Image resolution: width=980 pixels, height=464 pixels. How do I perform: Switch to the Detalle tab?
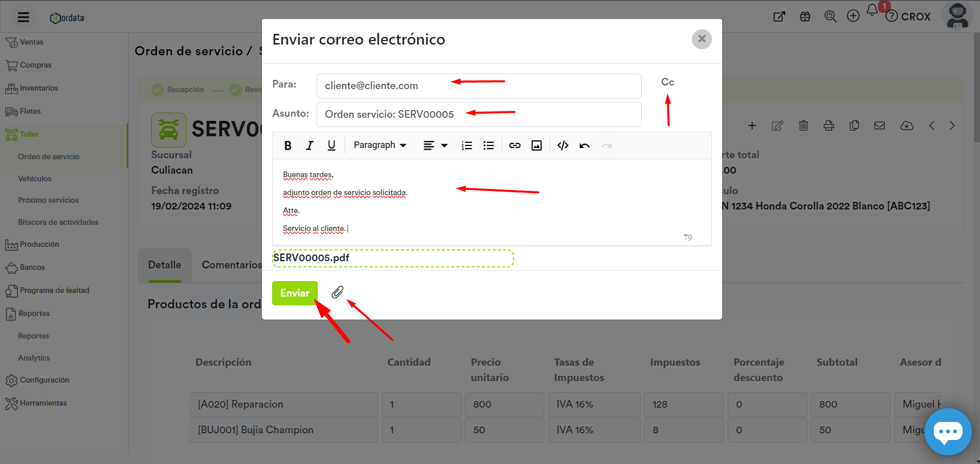pyautogui.click(x=165, y=265)
